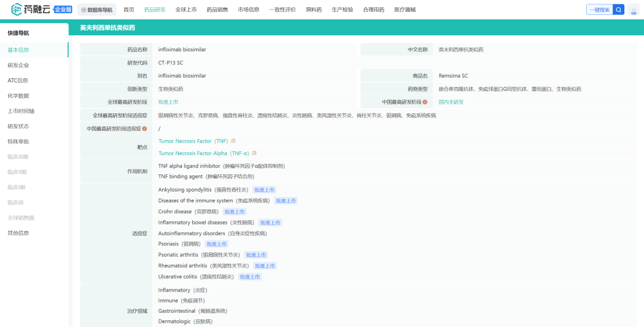Open the user avatar icon

(634, 10)
